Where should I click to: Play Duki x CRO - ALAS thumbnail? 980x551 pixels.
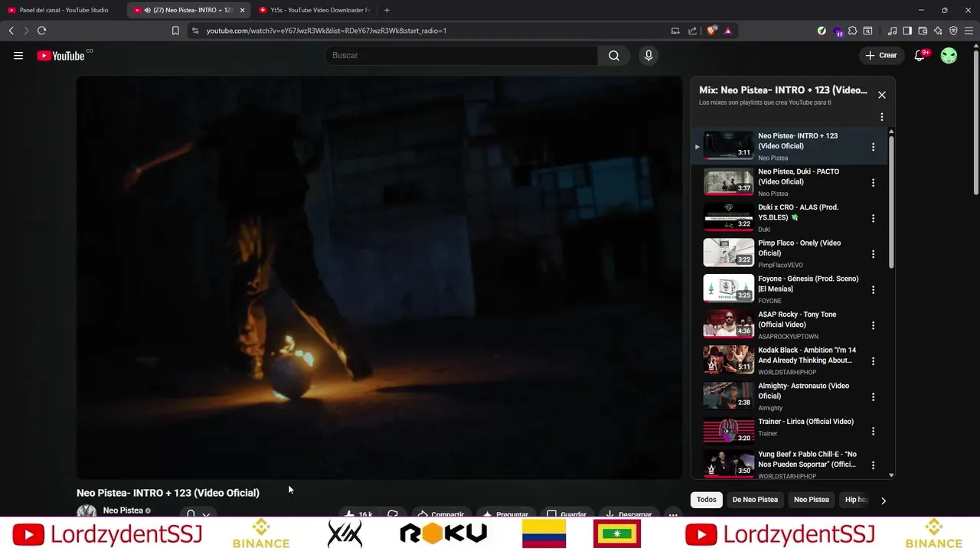[x=729, y=217]
